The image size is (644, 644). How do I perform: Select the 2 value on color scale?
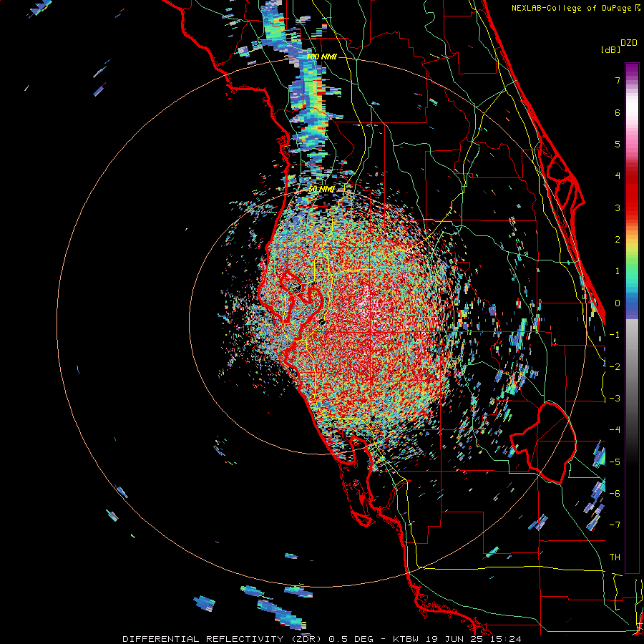click(x=618, y=240)
